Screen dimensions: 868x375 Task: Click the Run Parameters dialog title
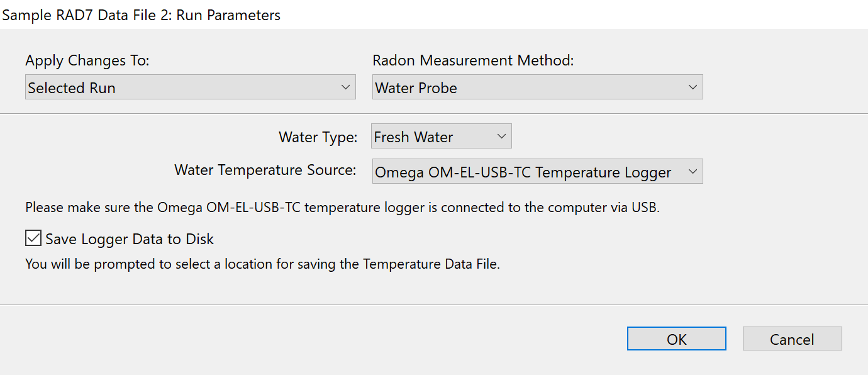coord(142,15)
